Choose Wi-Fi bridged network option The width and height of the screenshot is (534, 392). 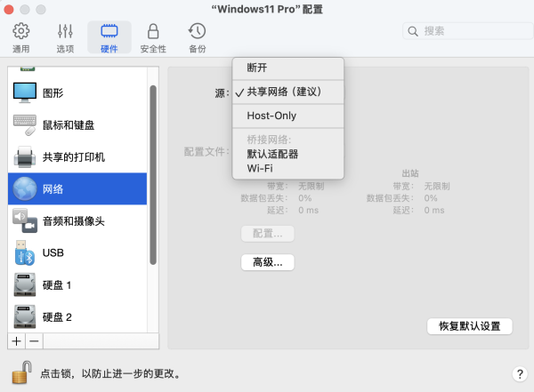tap(260, 168)
